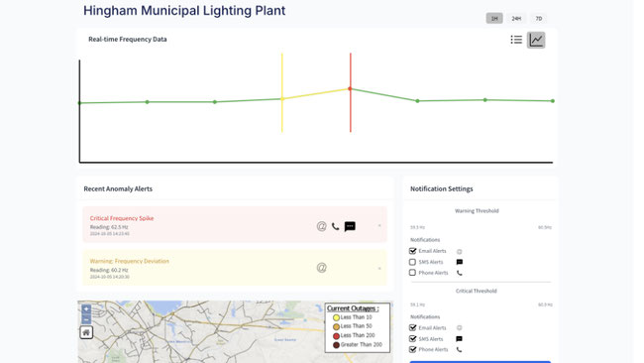Select the line chart view icon
644x363 pixels.
(x=536, y=40)
